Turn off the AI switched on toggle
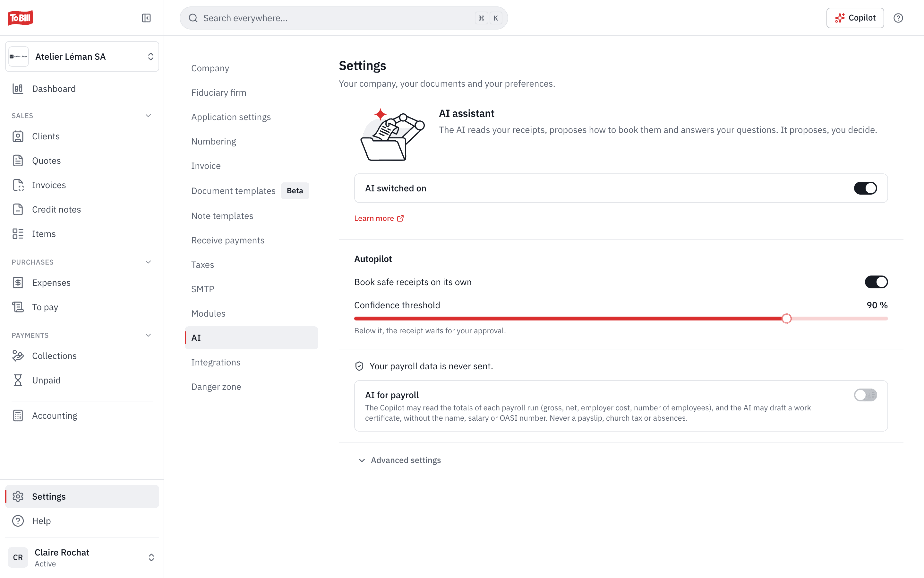The height and width of the screenshot is (578, 924). pos(865,188)
